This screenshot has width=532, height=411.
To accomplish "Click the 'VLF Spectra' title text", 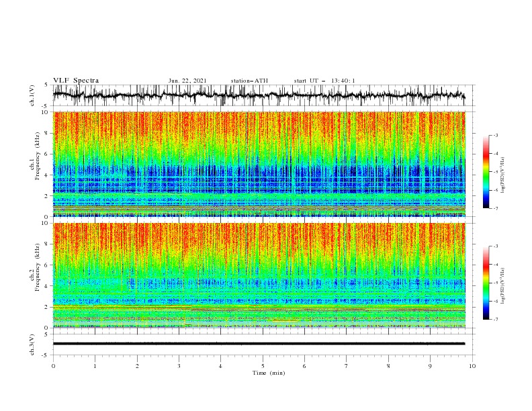I will tap(76, 81).
